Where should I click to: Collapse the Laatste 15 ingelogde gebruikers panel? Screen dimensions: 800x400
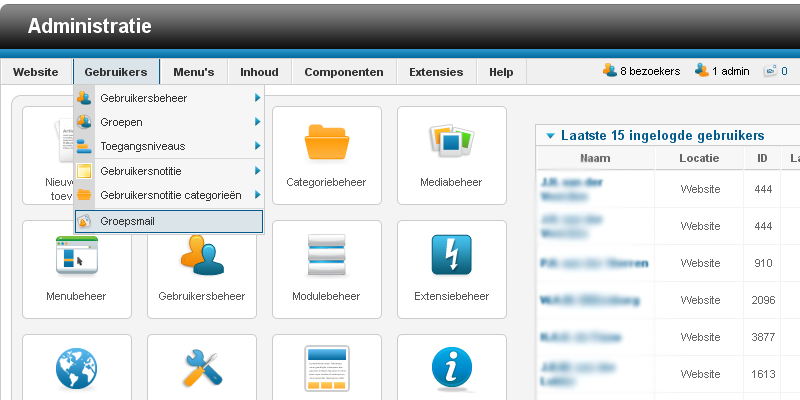coord(550,136)
